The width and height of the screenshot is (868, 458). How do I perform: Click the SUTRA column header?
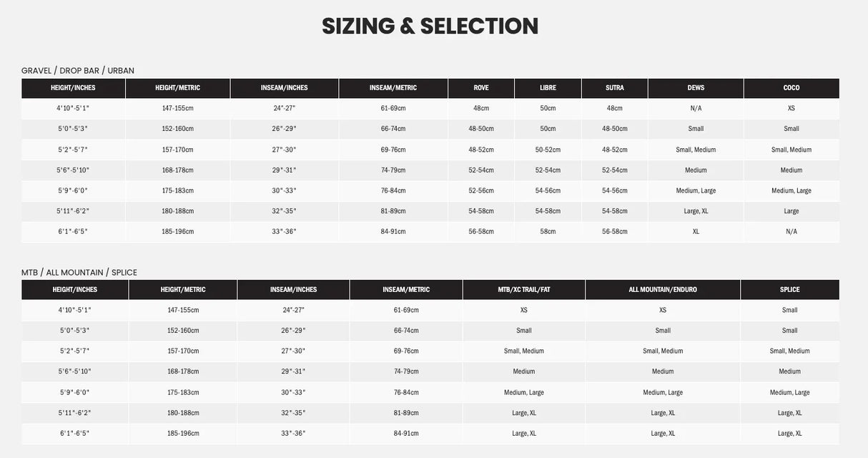[x=615, y=88]
